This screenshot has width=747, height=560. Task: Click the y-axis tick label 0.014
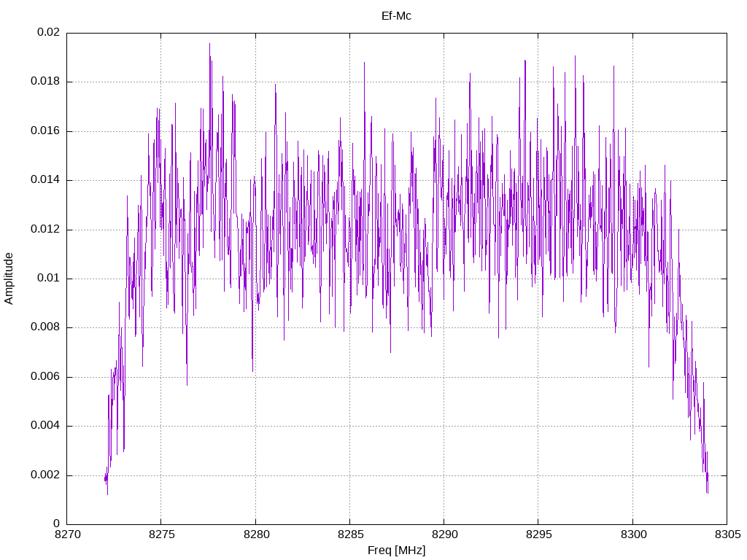click(x=45, y=180)
